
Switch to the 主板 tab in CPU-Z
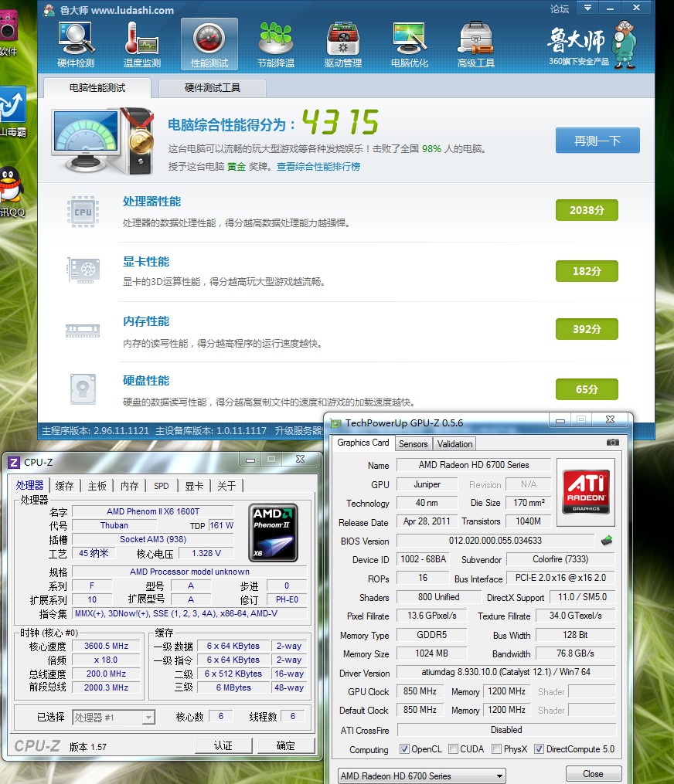point(97,486)
